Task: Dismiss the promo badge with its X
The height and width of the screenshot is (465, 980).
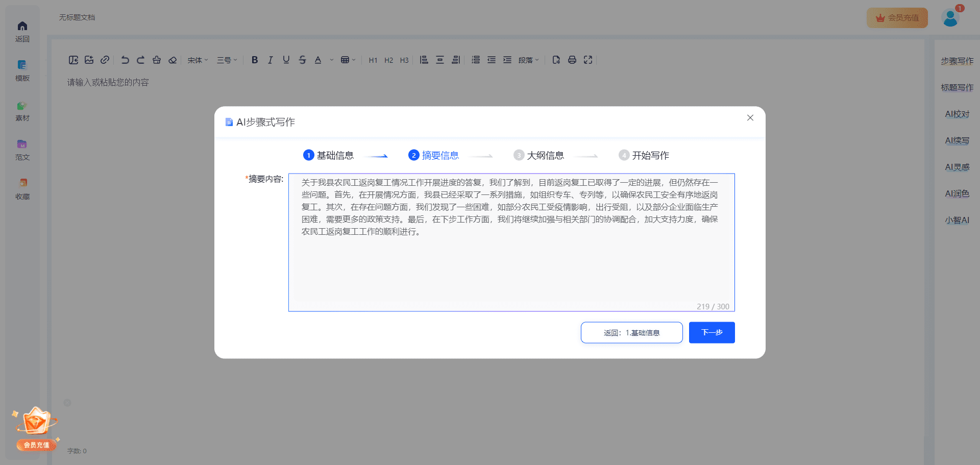Action: click(67, 403)
